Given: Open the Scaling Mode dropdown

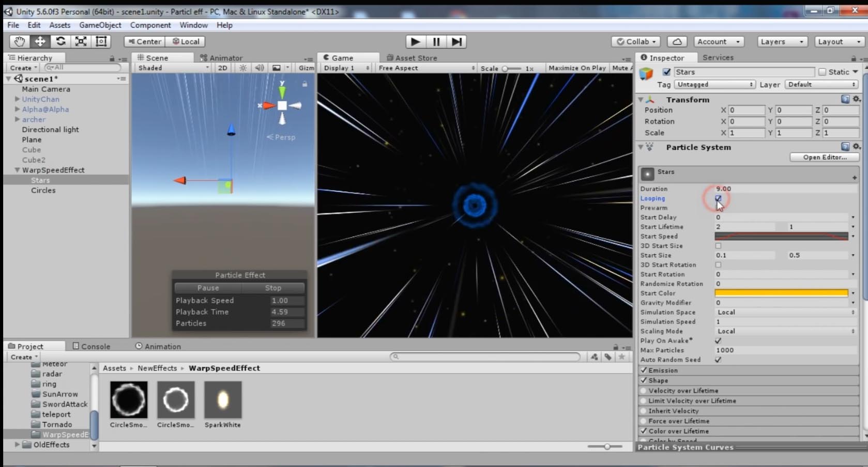Looking at the screenshot, I should pos(785,332).
